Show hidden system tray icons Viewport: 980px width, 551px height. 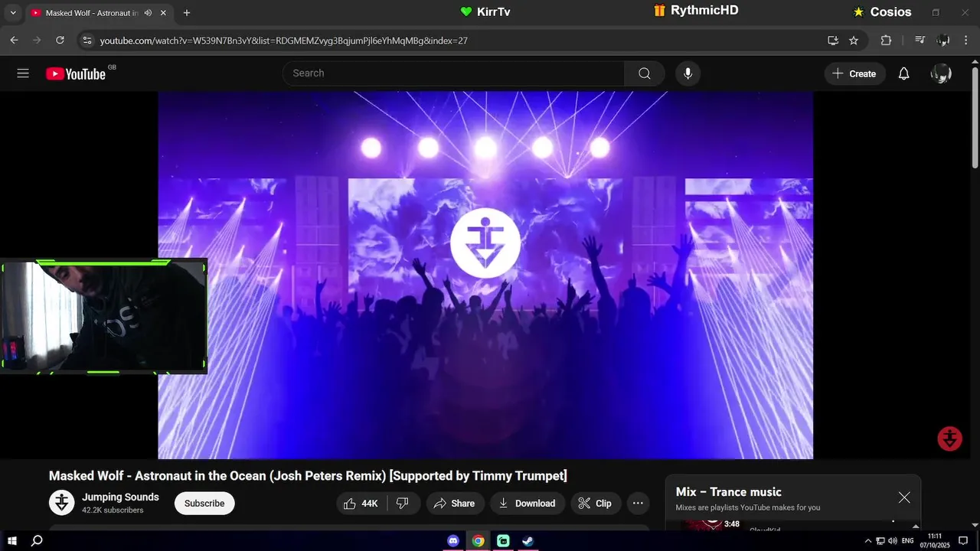pos(867,541)
